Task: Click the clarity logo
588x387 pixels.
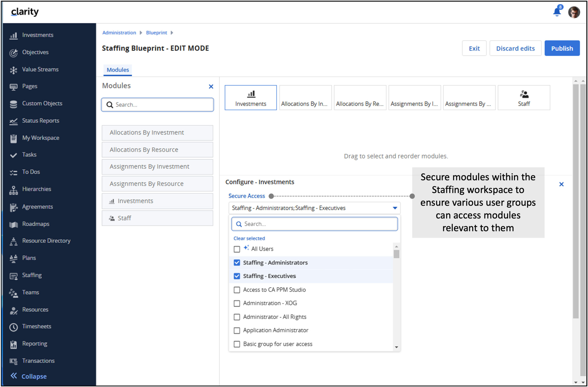Action: click(x=25, y=12)
